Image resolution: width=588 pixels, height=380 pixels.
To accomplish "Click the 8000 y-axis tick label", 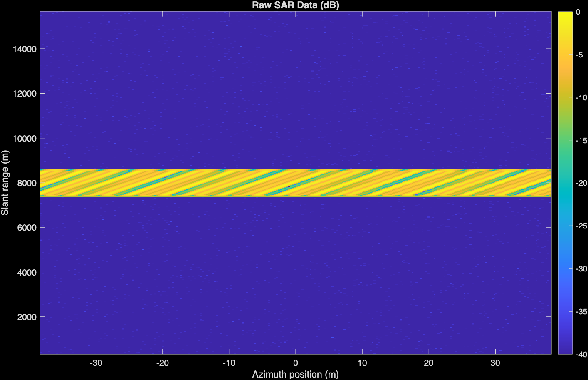I will click(x=27, y=183).
